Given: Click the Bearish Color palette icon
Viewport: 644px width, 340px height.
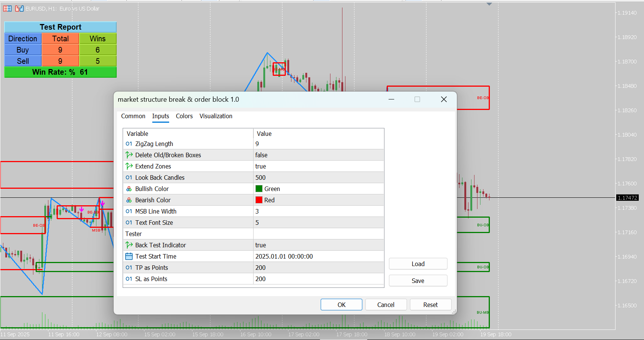Looking at the screenshot, I should pos(129,200).
